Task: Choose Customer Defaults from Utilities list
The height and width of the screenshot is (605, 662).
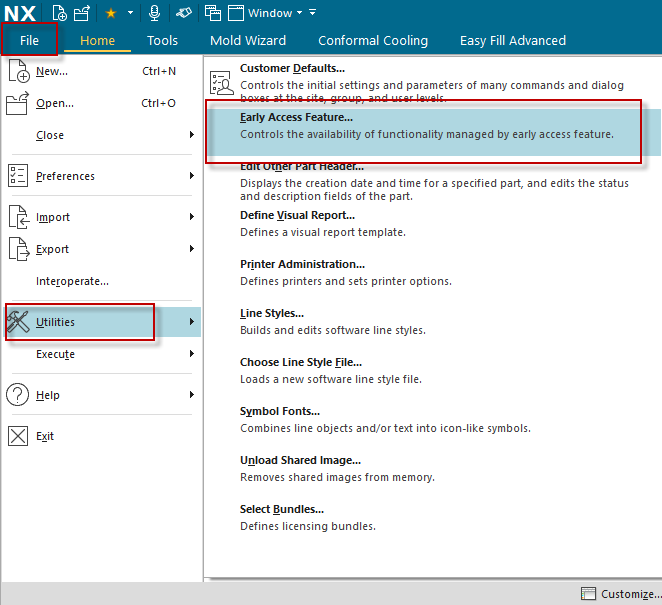Action: (292, 69)
